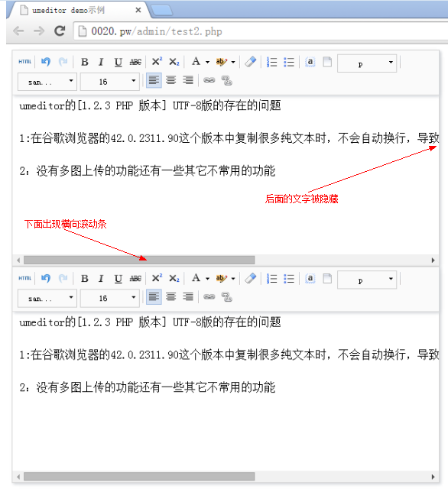The width and height of the screenshot is (448, 495).
Task: Click font color A in top editor
Action: tap(196, 62)
